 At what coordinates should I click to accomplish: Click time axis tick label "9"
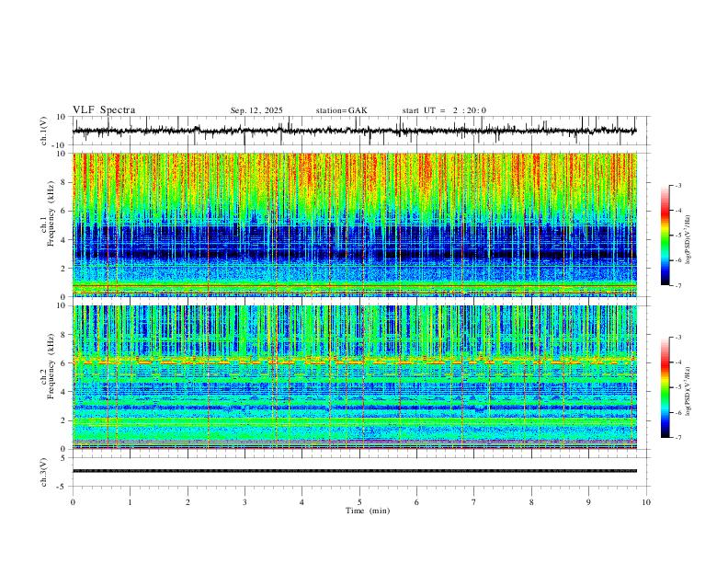tap(588, 502)
